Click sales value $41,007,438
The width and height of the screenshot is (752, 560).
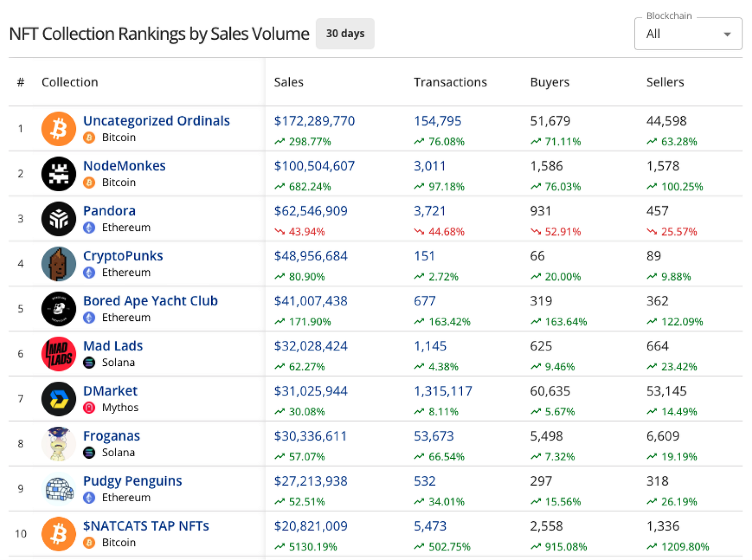[x=311, y=301]
